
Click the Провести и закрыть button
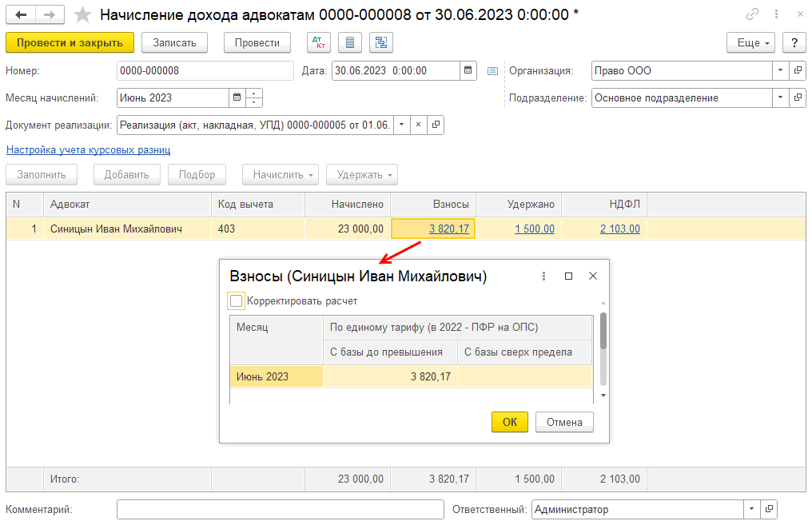coord(70,42)
